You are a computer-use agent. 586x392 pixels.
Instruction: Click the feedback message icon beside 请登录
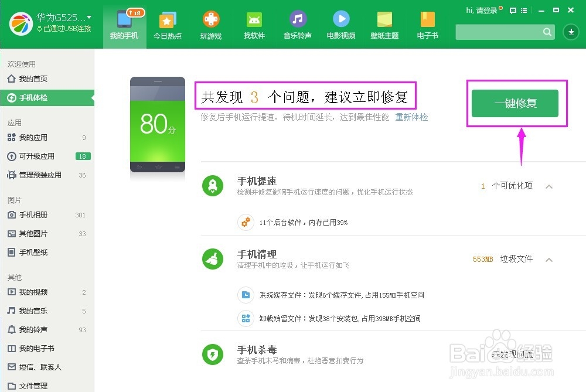pyautogui.click(x=513, y=11)
